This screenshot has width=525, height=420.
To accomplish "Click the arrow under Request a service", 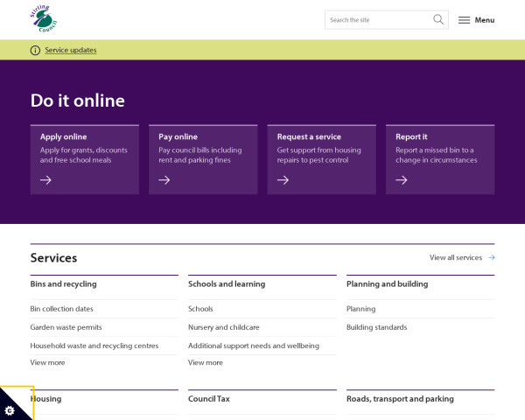I will click(283, 180).
